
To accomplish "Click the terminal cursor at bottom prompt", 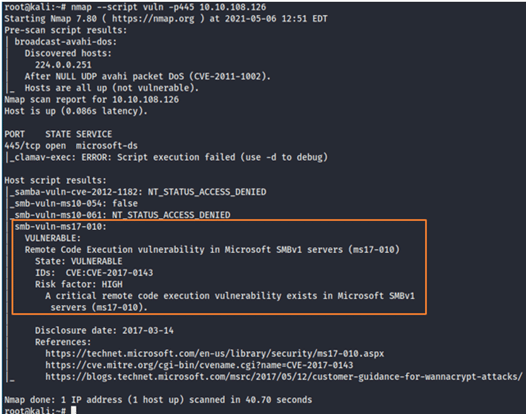I will [73, 410].
